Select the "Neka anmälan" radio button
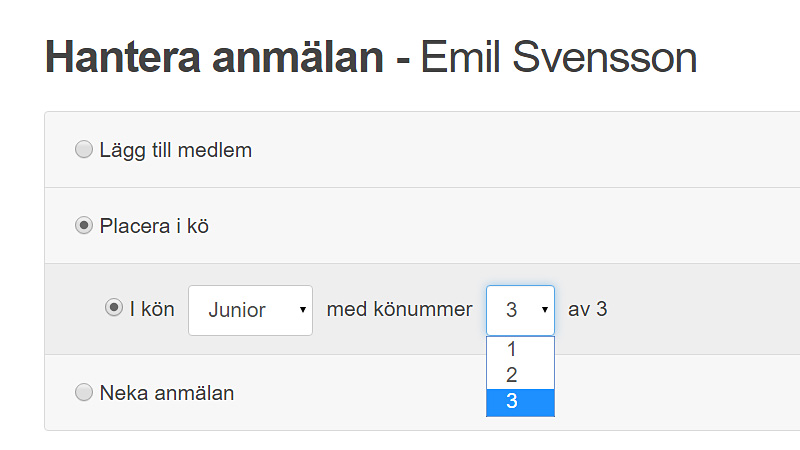The width and height of the screenshot is (800, 450). click(x=84, y=393)
